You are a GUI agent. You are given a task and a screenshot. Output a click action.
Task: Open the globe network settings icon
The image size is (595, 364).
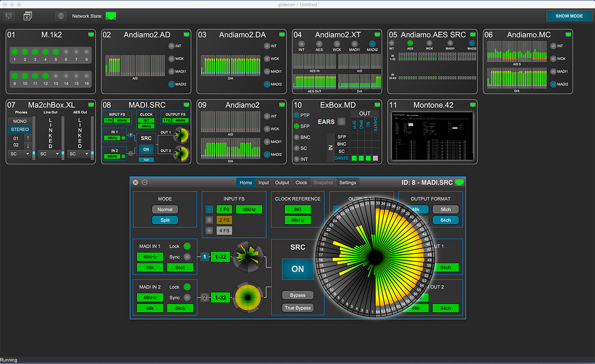tap(60, 16)
